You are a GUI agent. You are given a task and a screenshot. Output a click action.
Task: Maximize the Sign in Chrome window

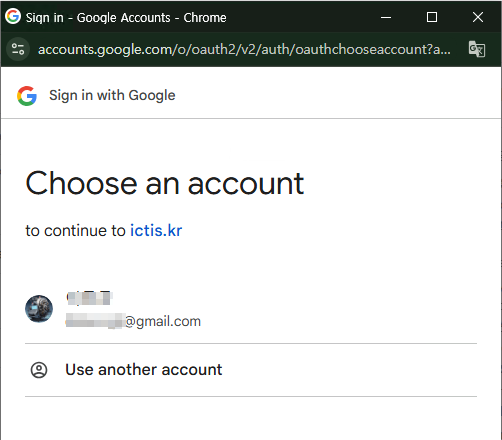432,17
